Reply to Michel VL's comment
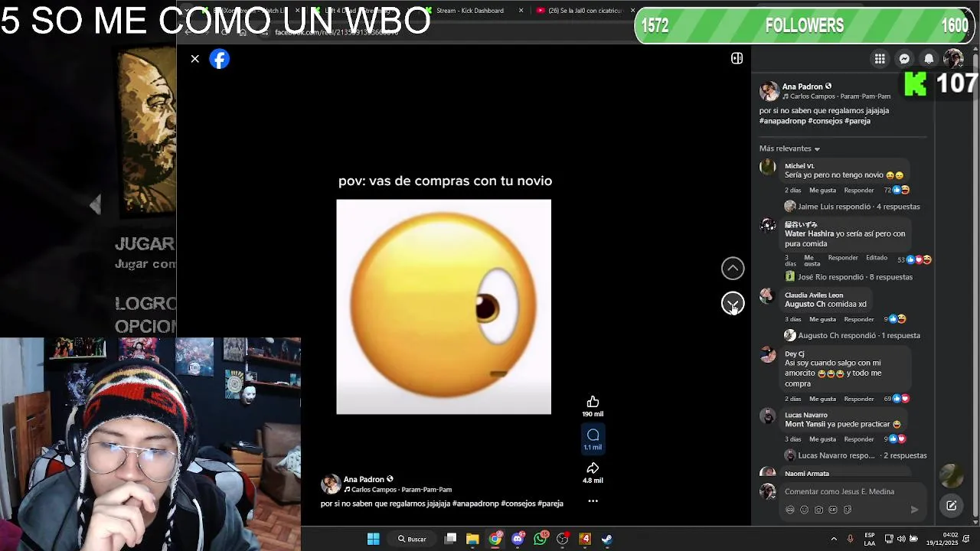 click(x=858, y=190)
